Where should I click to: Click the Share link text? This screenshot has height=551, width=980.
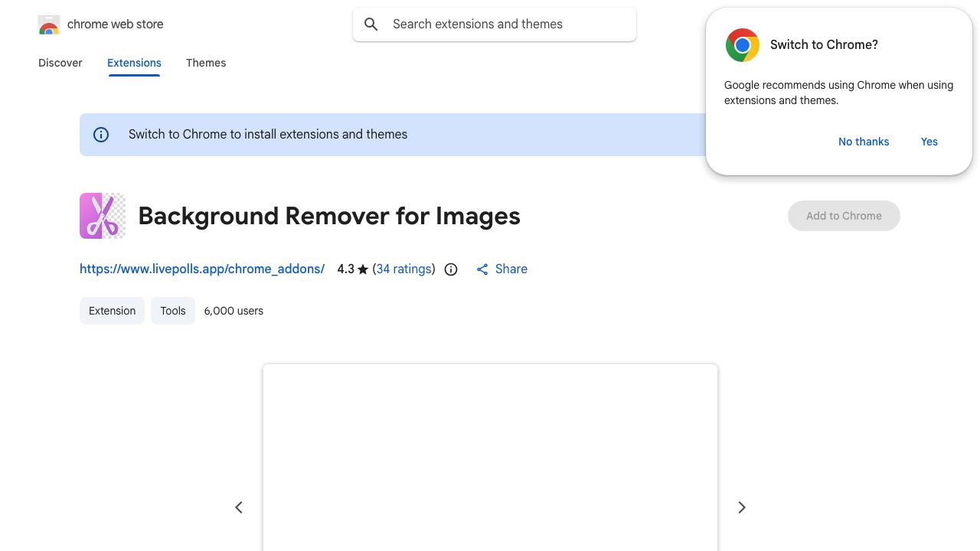pyautogui.click(x=511, y=269)
